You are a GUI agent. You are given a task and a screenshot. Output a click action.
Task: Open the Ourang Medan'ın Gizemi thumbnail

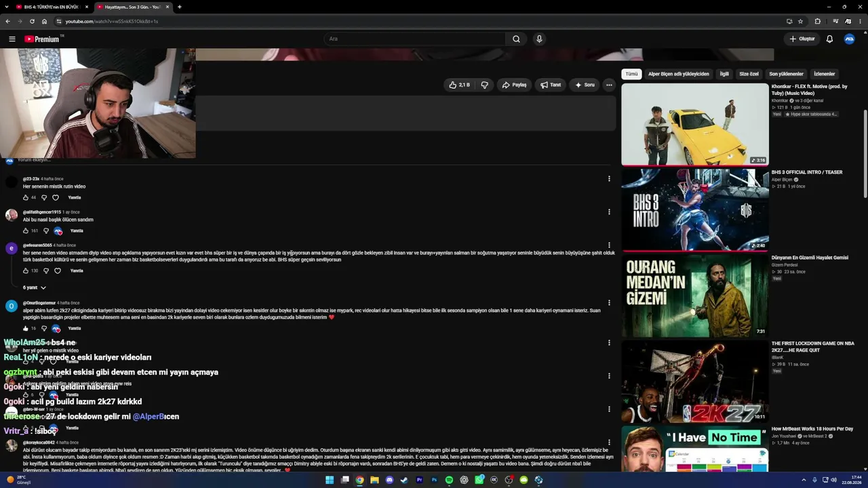pyautogui.click(x=695, y=296)
